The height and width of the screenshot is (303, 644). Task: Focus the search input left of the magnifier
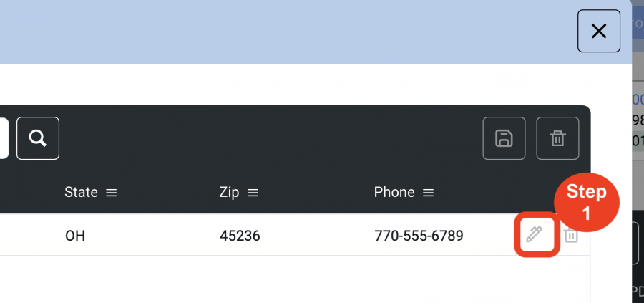pyautogui.click(x=4, y=138)
